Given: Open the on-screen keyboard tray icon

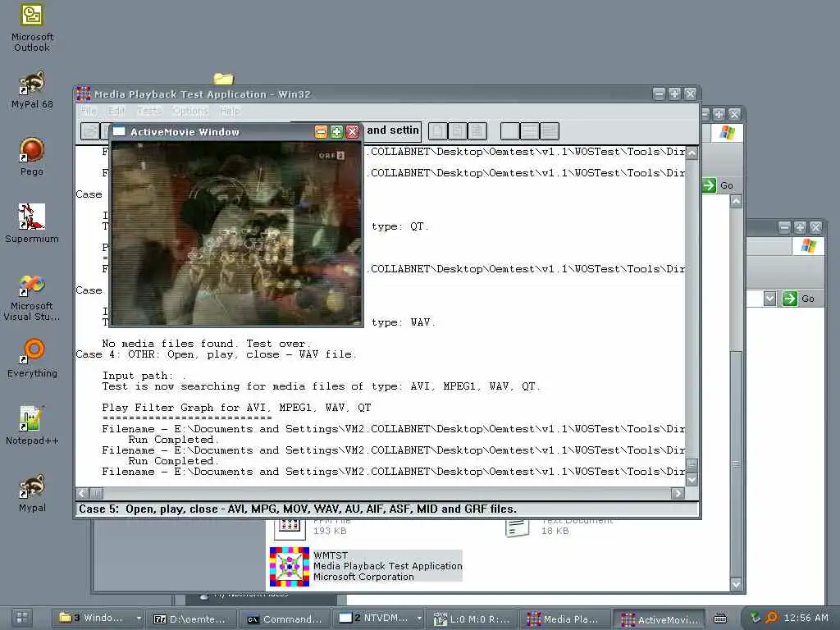Looking at the screenshot, I should 720,619.
